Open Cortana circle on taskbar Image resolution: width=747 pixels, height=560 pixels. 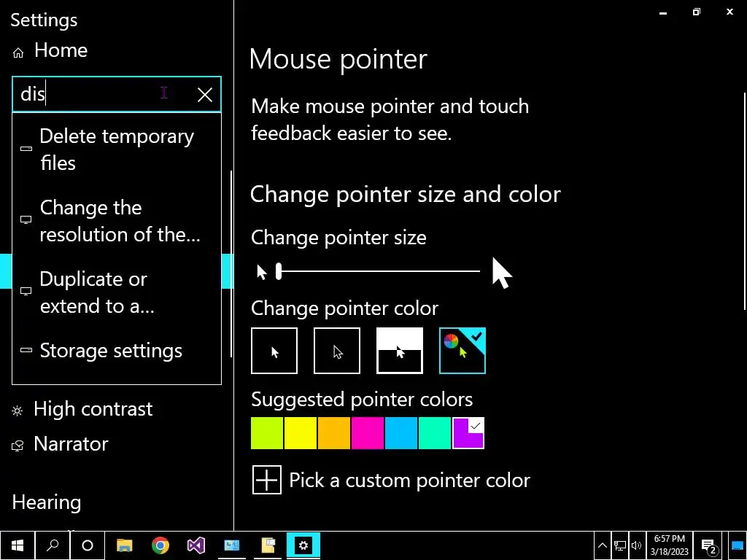pos(88,545)
